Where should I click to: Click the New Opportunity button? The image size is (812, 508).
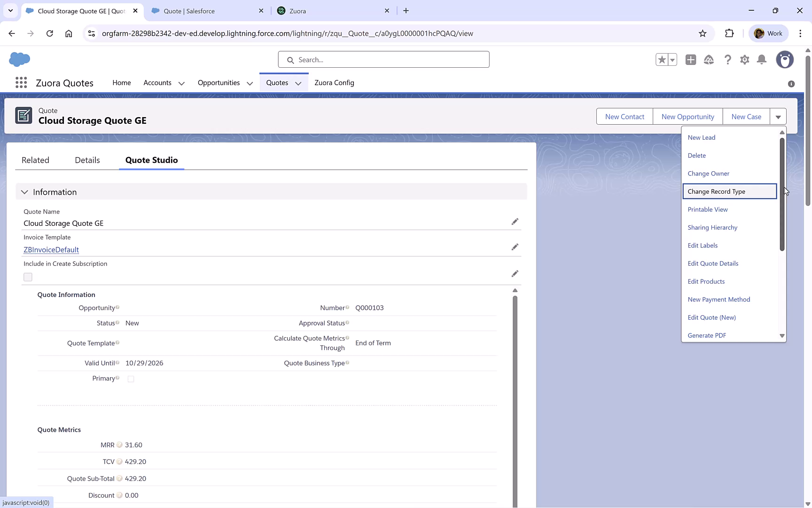tap(687, 116)
